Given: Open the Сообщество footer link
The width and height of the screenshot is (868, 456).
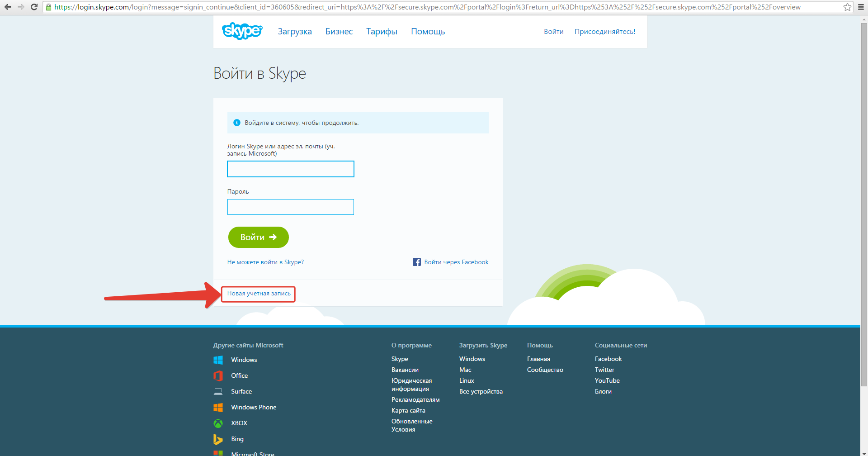Looking at the screenshot, I should pos(545,370).
